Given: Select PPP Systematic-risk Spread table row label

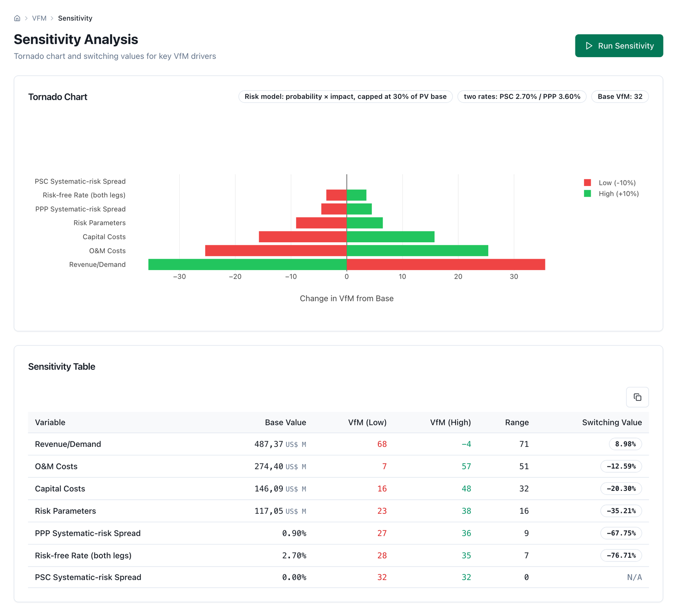Looking at the screenshot, I should tap(88, 533).
